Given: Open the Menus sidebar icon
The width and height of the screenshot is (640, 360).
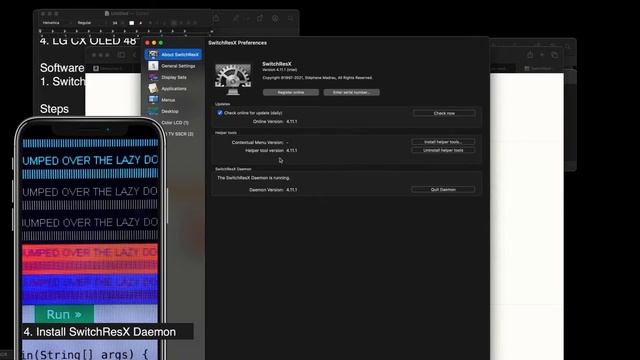Looking at the screenshot, I should [x=153, y=100].
